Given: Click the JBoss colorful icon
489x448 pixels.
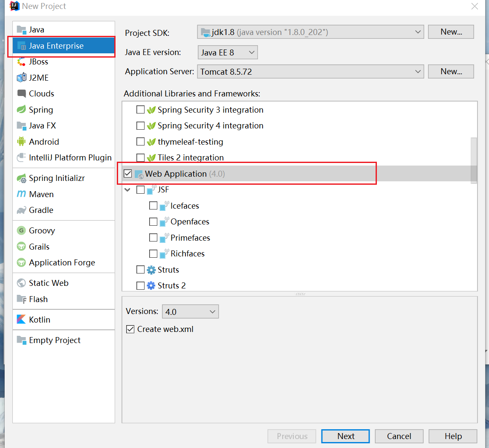Looking at the screenshot, I should (21, 62).
